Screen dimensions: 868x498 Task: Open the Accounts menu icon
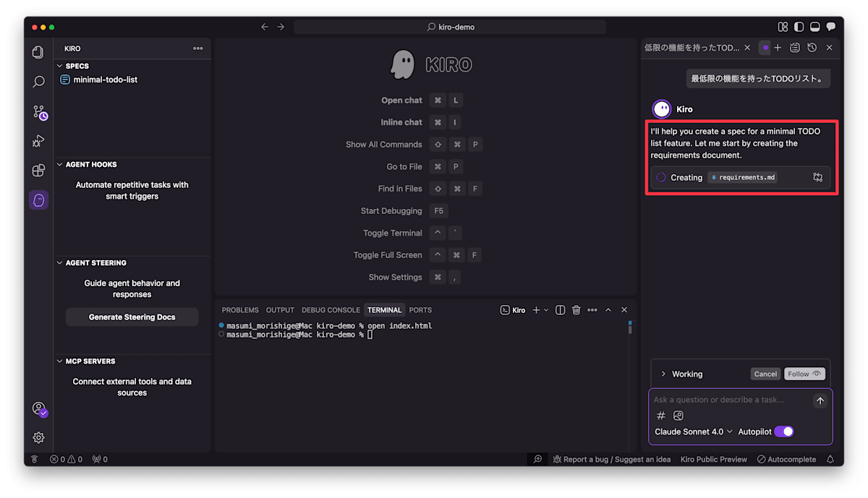point(39,409)
